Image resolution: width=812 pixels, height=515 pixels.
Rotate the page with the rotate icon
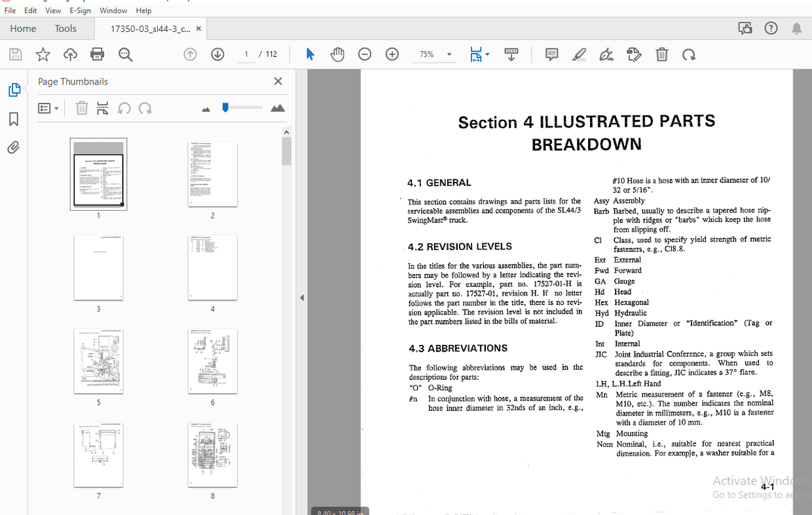point(689,54)
